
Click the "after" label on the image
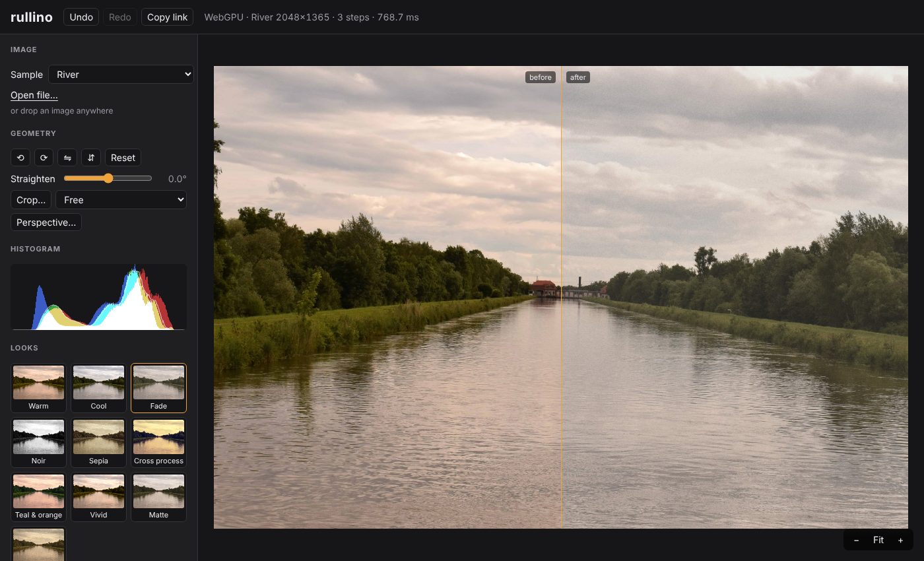[x=578, y=77]
